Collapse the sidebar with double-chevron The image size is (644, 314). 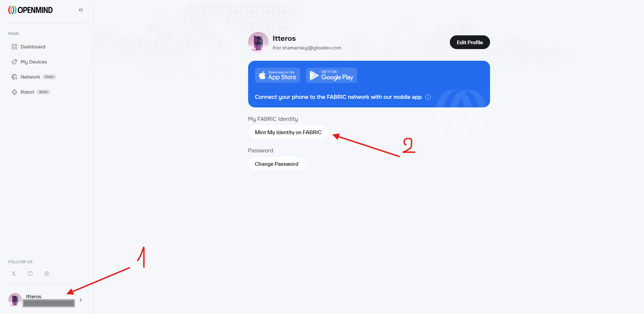[81, 10]
